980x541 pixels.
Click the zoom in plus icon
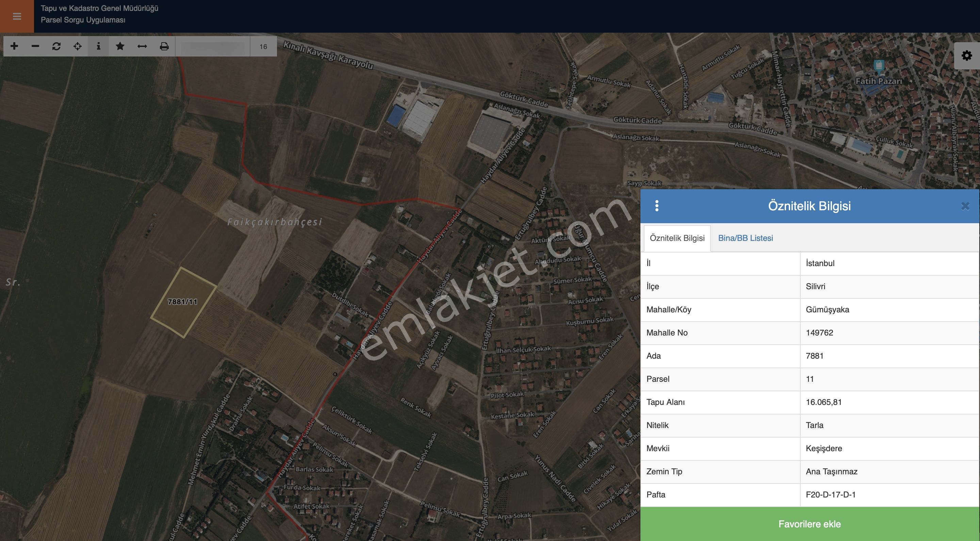[x=14, y=46]
